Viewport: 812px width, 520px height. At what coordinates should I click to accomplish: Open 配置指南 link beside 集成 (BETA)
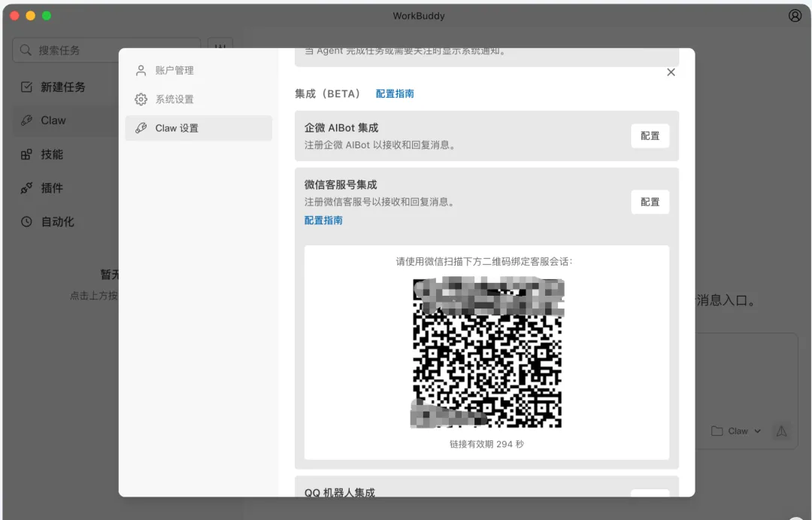coord(395,94)
